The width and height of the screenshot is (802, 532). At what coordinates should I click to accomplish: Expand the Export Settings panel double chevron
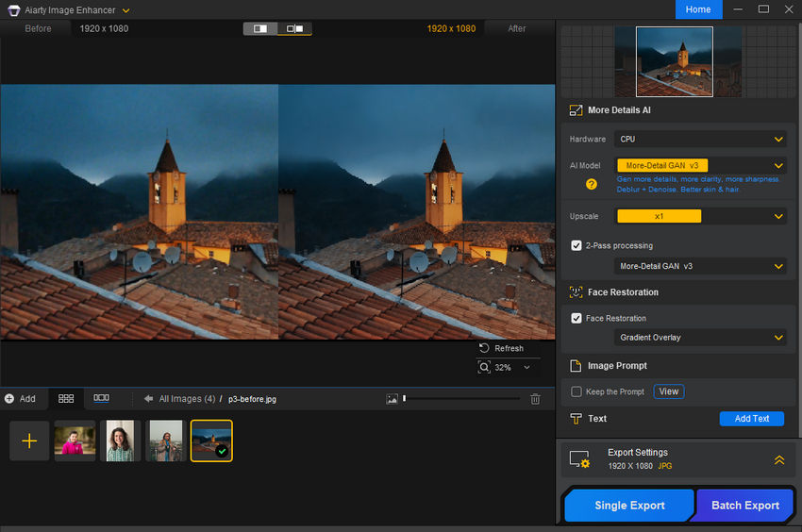(x=779, y=460)
